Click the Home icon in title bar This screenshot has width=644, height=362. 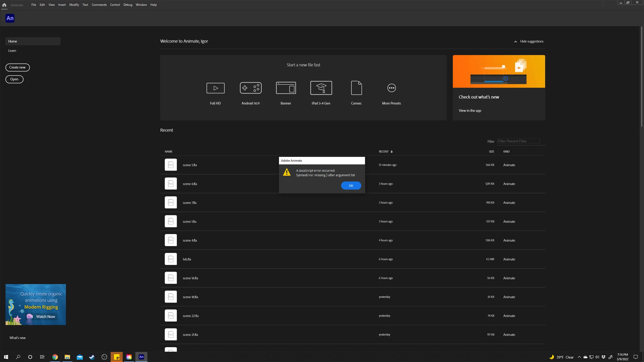4,5
